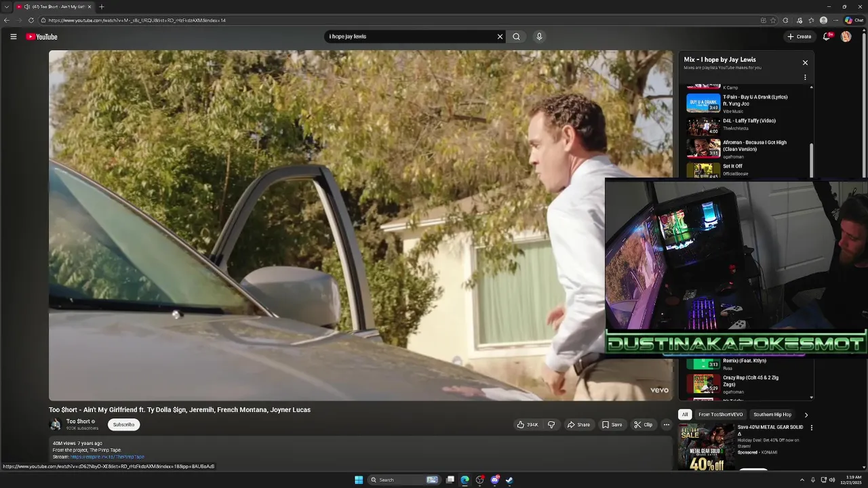The width and height of the screenshot is (868, 488).
Task: Show more filter chips with right arrow
Action: coord(806,415)
